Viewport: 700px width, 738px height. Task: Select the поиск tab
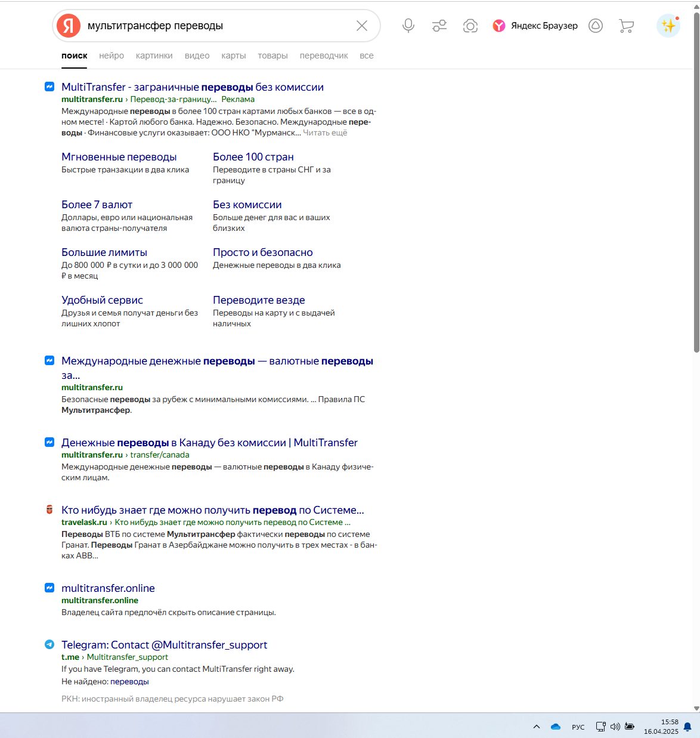tap(75, 55)
